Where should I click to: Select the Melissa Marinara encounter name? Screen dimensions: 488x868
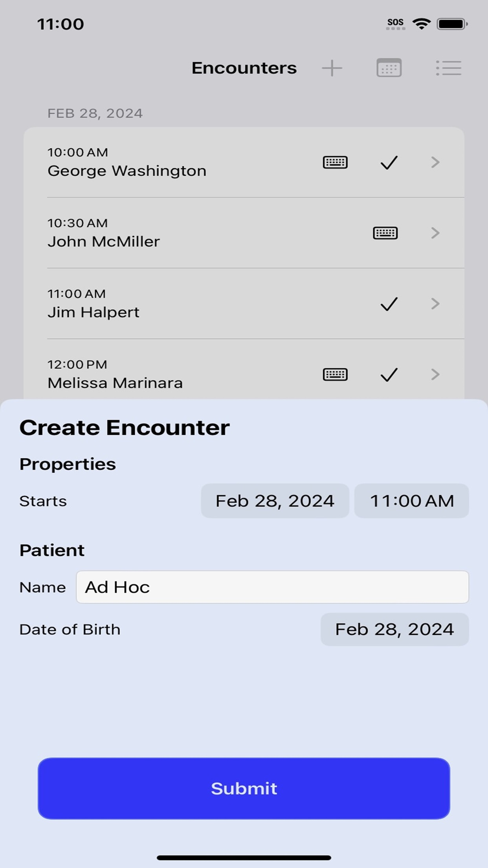tap(115, 383)
